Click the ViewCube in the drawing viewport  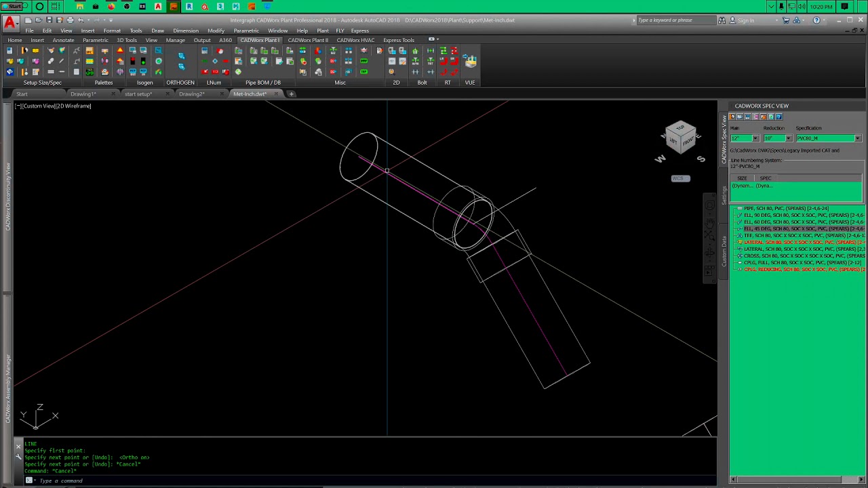(x=680, y=138)
